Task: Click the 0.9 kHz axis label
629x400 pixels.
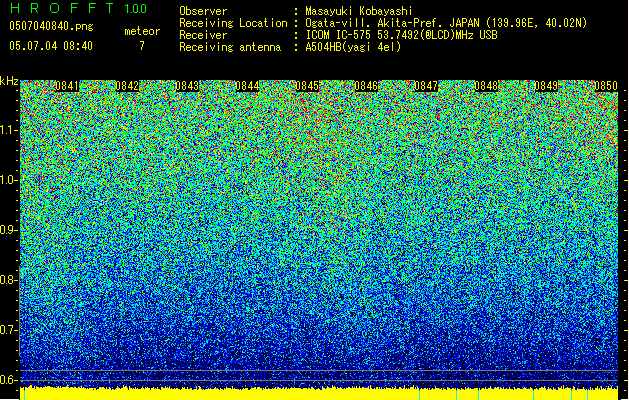Action: click(9, 230)
